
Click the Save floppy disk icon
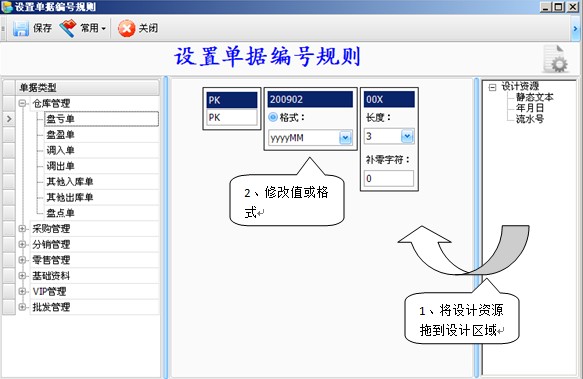(21, 28)
